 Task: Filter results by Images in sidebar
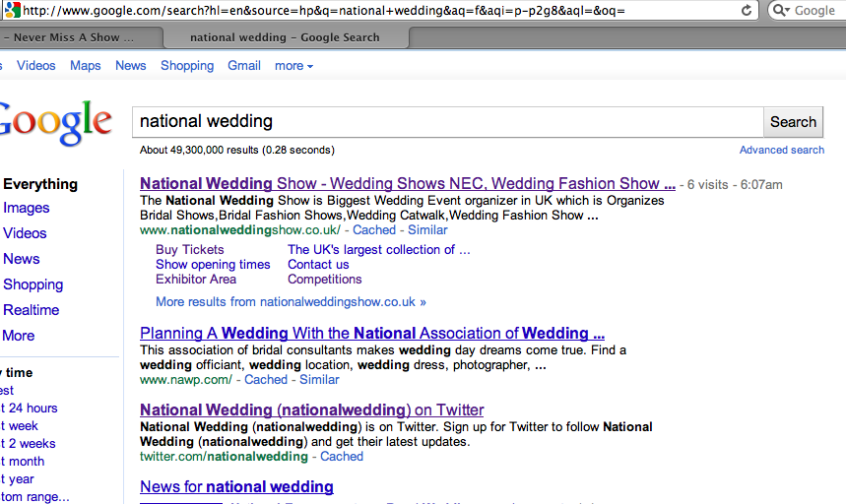point(27,208)
